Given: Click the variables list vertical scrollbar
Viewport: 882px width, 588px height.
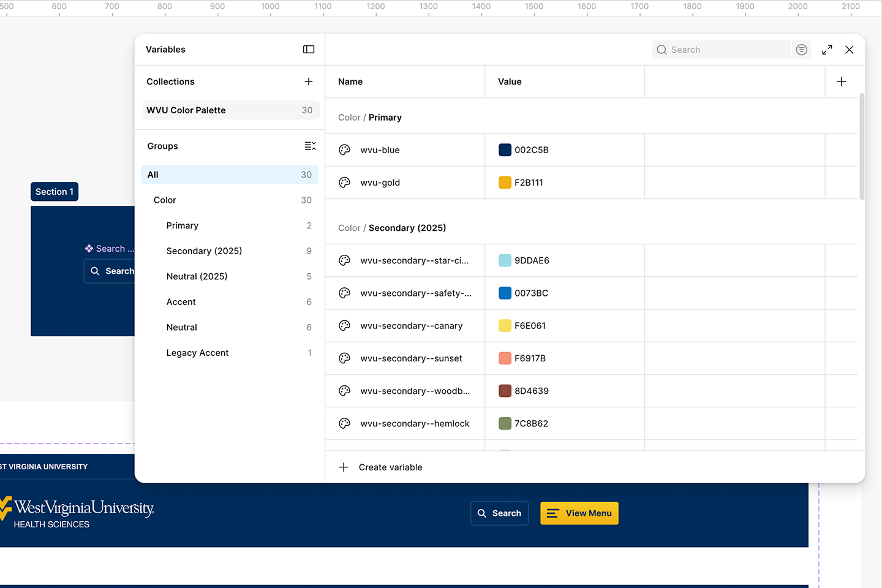Looking at the screenshot, I should point(862,147).
